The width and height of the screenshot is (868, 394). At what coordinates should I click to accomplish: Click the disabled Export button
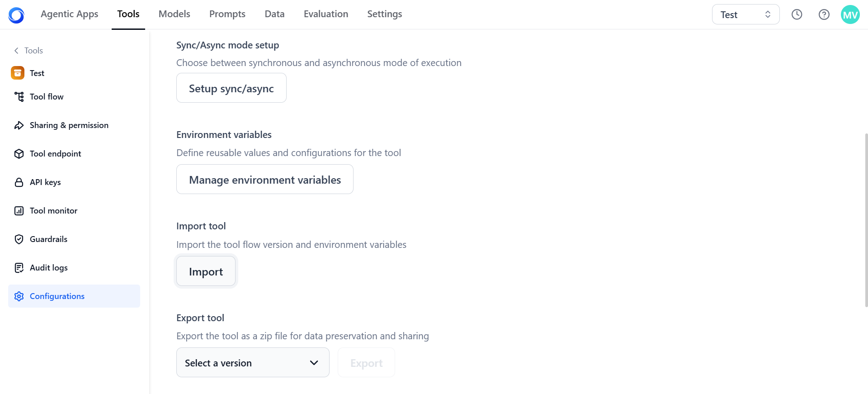tap(367, 363)
